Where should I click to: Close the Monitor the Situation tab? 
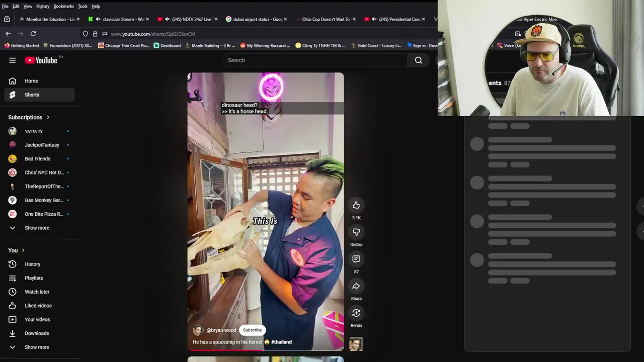click(x=78, y=19)
